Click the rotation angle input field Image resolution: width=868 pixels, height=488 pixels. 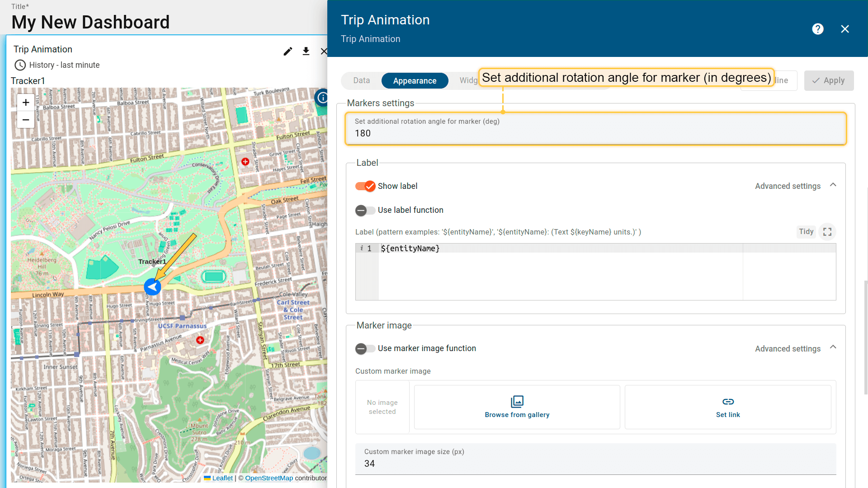point(595,129)
